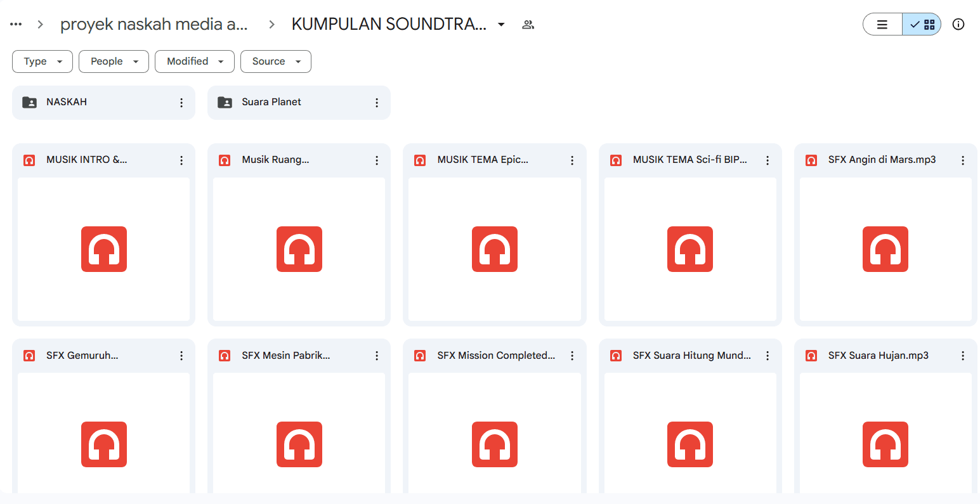Image resolution: width=980 pixels, height=504 pixels.
Task: Expand the Type filter dropdown
Action: click(x=42, y=61)
